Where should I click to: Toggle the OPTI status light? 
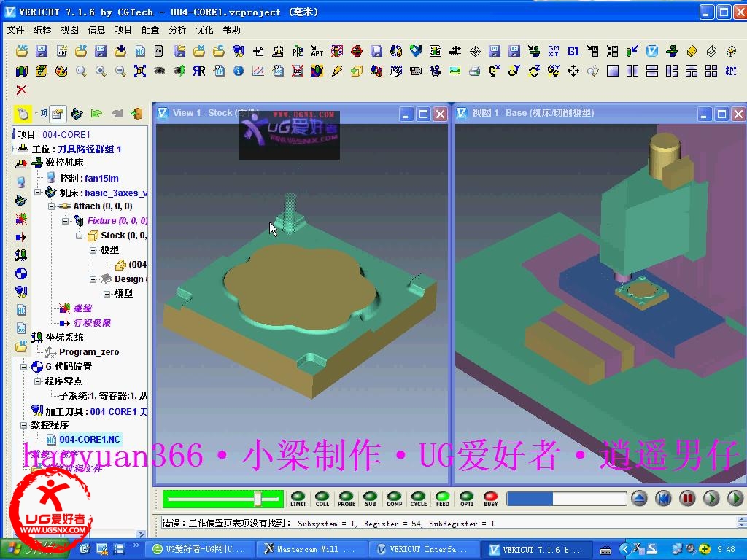[466, 499]
